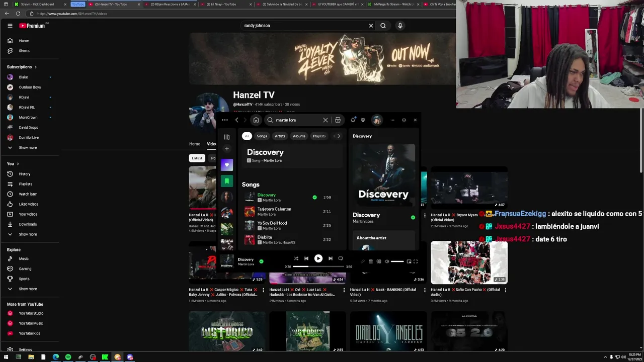This screenshot has width=644, height=362.
Task: Select the Albums filter chip
Action: pyautogui.click(x=299, y=136)
